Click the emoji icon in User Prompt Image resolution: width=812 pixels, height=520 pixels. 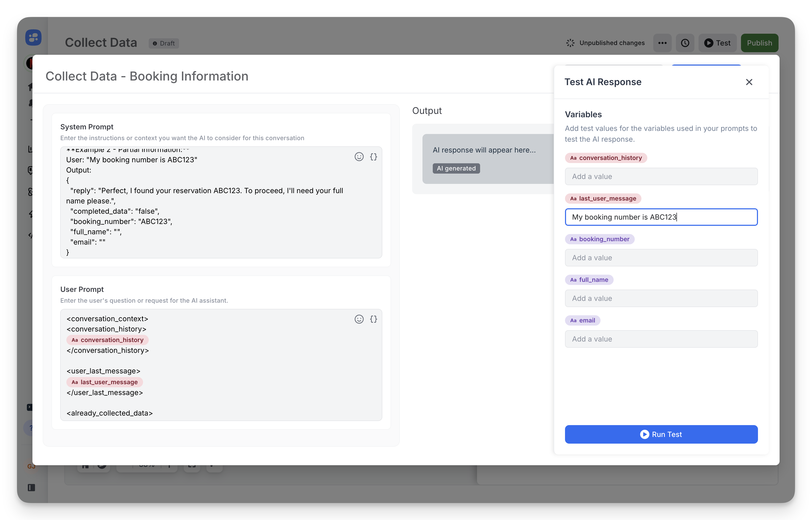click(x=359, y=319)
